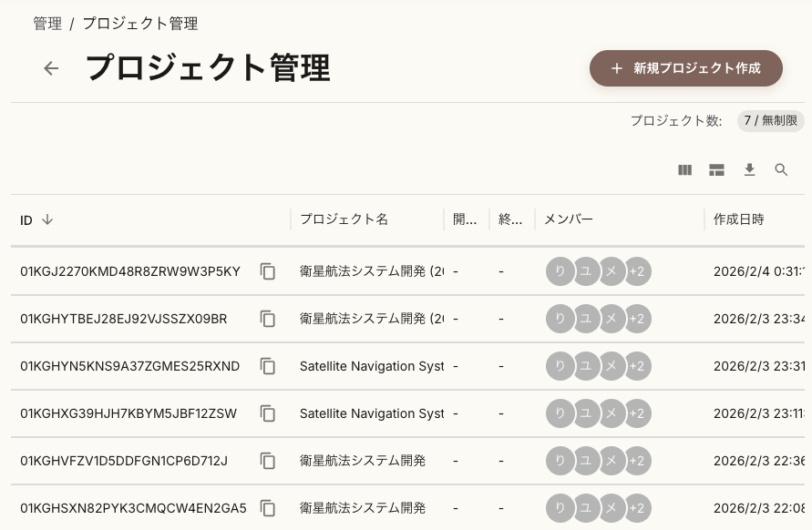Click the メンバー column header

568,219
